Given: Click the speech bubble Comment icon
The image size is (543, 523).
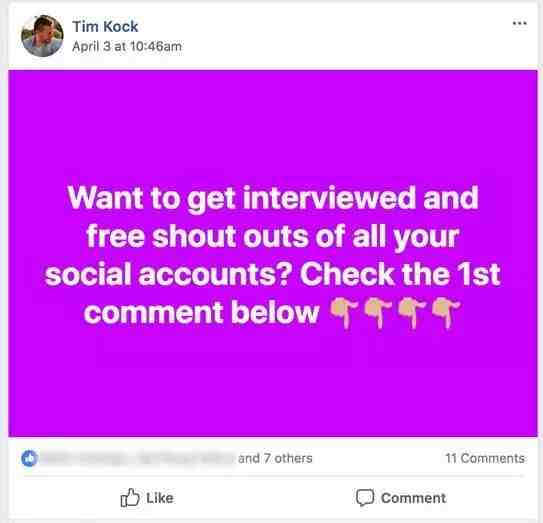Looking at the screenshot, I should tap(365, 498).
